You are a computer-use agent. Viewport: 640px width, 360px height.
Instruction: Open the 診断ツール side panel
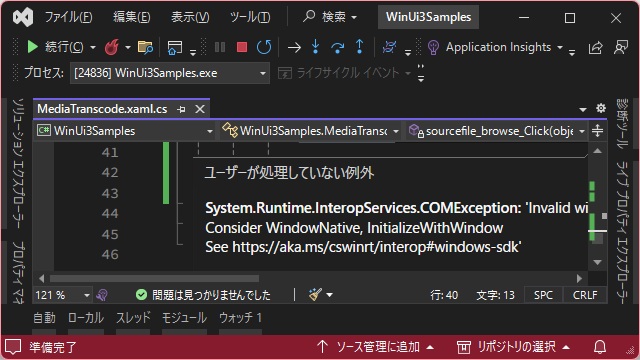tap(622, 124)
